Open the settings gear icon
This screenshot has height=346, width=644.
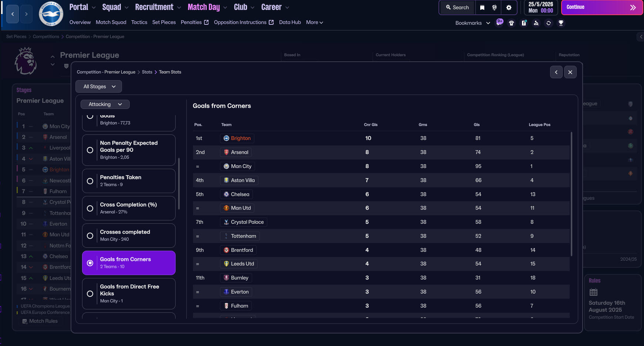[x=509, y=7]
